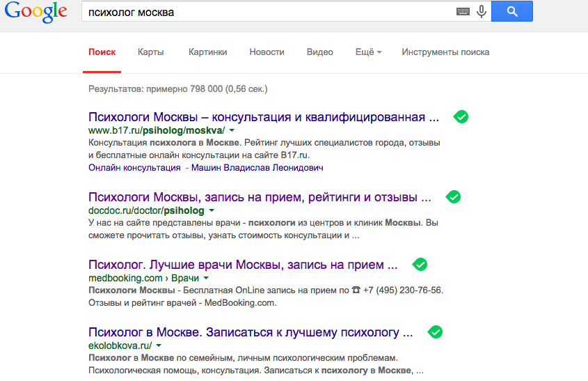The image size is (588, 381).
Task: Click green checkmark beside ekolobkova.ru result
Action: pos(435,332)
